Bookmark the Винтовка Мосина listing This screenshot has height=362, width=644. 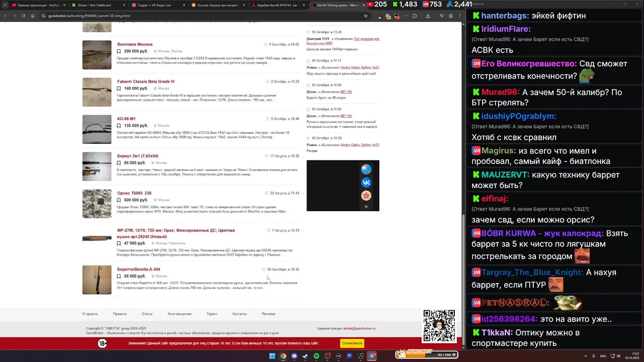click(x=119, y=51)
